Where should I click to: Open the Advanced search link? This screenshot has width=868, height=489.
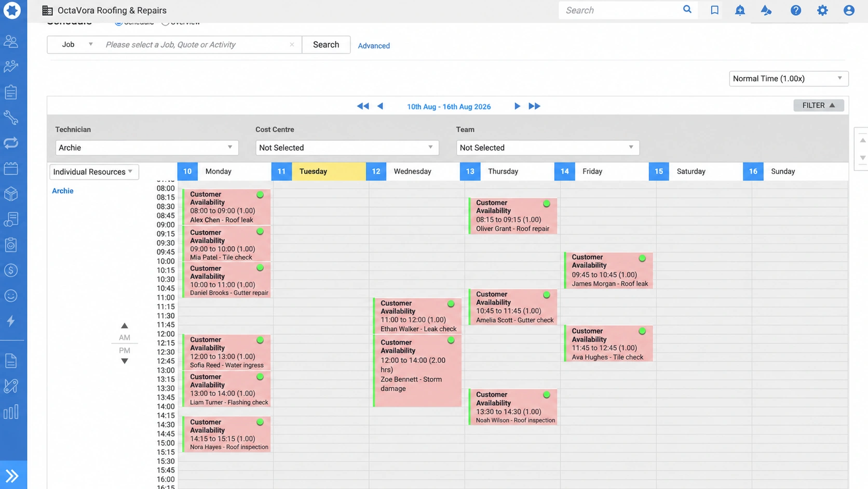click(374, 46)
